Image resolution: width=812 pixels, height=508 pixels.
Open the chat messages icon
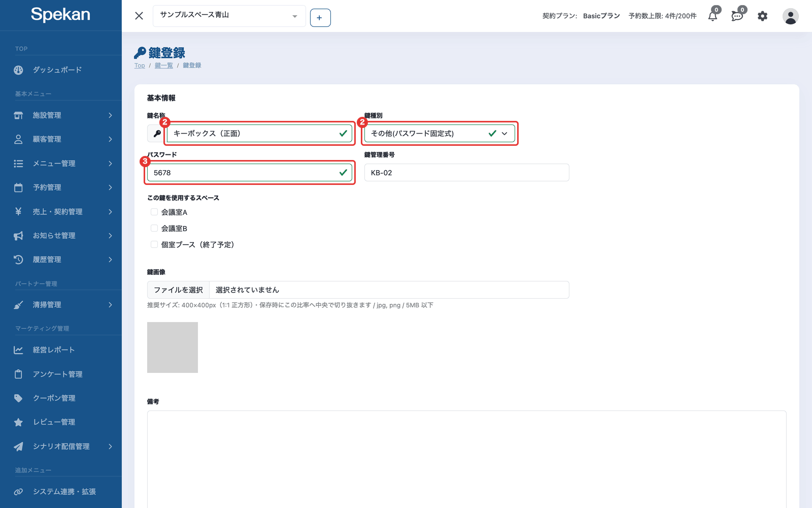pyautogui.click(x=737, y=16)
